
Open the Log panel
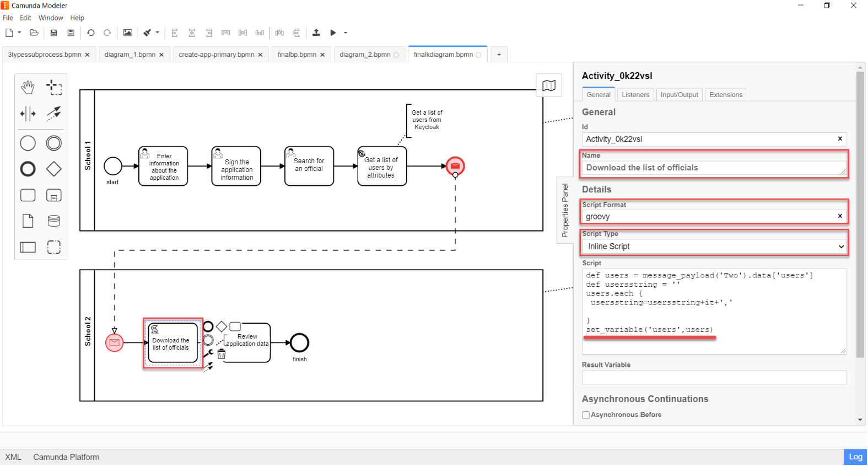[x=855, y=457]
